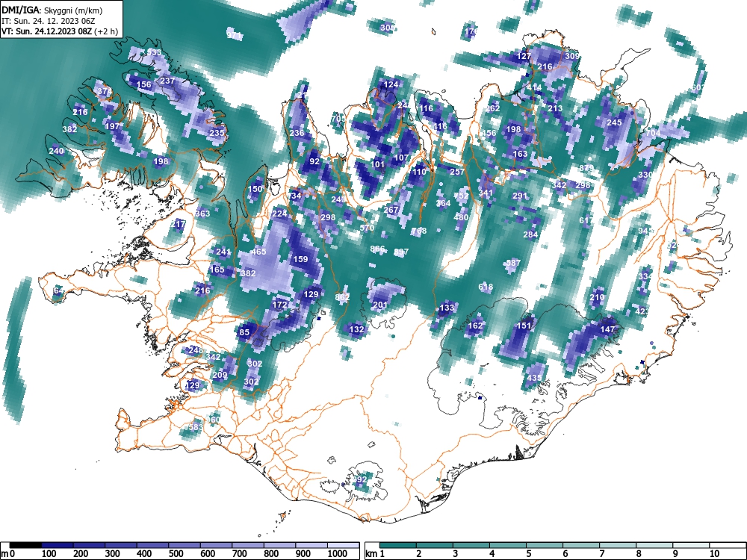
Task: Click the visibility value 156 on the map
Action: 144,85
